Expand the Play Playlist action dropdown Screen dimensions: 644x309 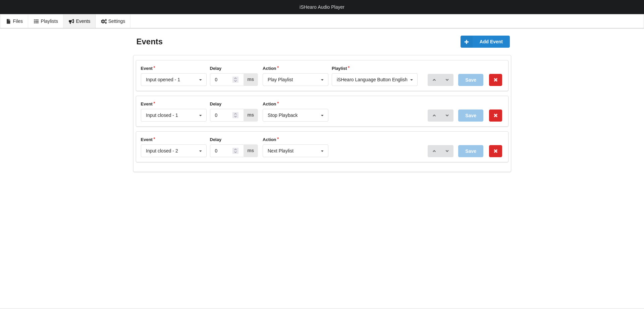tap(295, 80)
